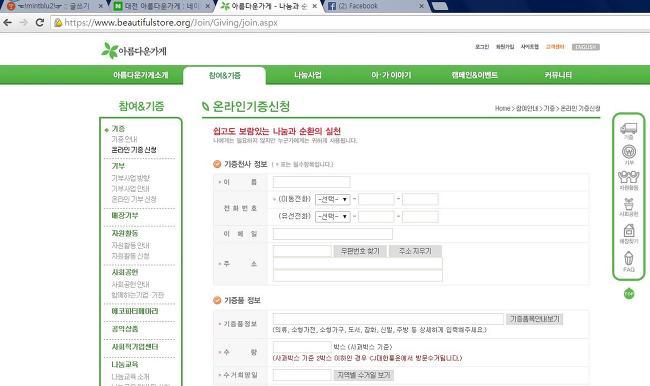Viewport: 650px width, 386px height.
Task: Open 온라인 기부 신청 in the sidebar
Action: (x=134, y=199)
